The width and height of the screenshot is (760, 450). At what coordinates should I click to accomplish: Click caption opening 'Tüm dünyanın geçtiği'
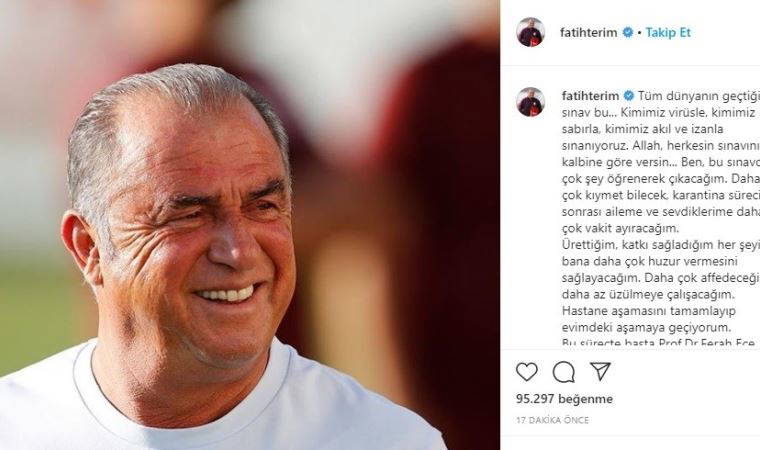[x=697, y=96]
